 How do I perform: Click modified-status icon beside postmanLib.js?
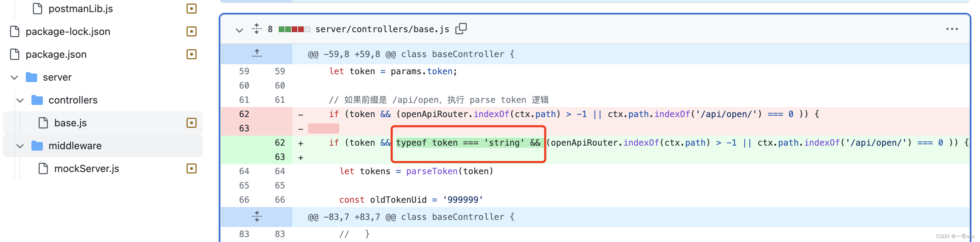(191, 8)
